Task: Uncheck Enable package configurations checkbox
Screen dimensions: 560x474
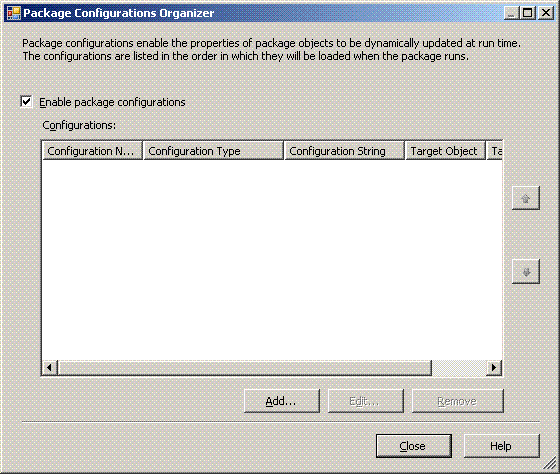Action: (x=26, y=102)
